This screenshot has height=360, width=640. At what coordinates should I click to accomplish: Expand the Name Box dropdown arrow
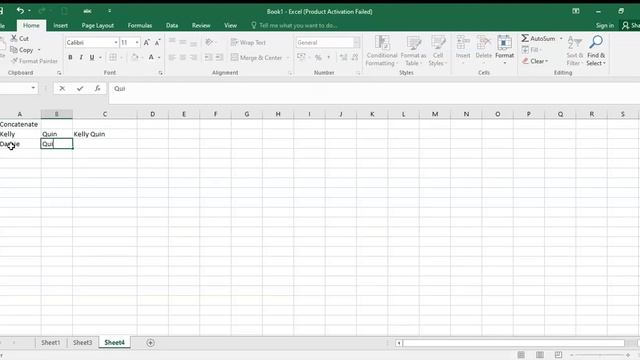[x=33, y=88]
